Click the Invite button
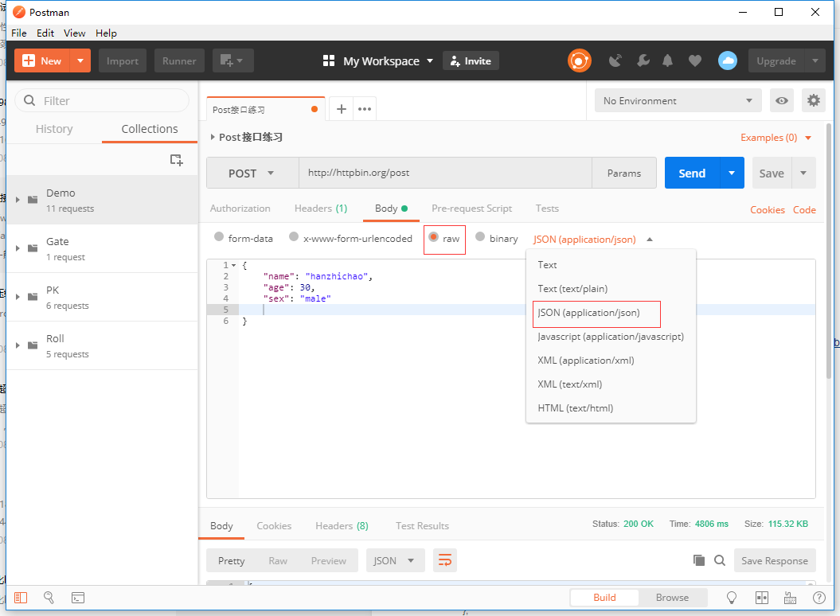 471,61
